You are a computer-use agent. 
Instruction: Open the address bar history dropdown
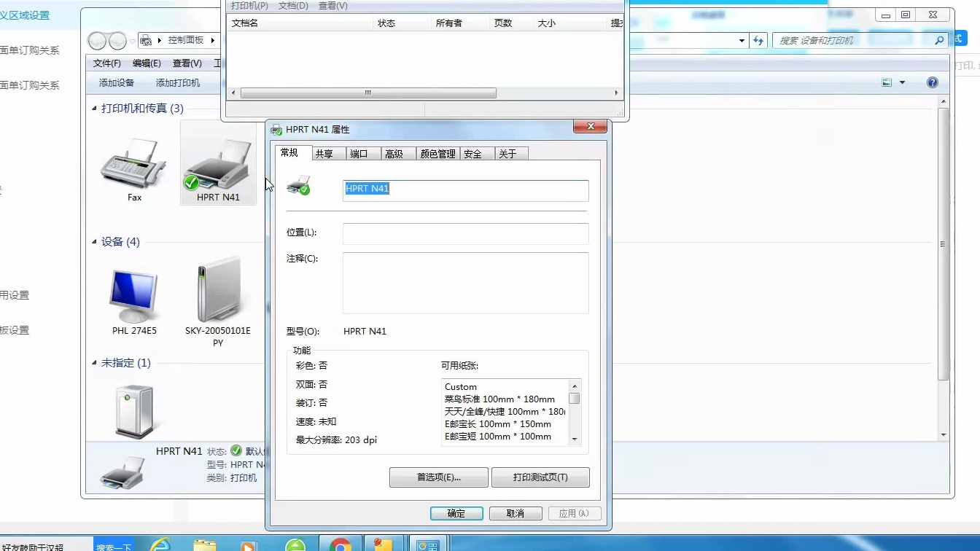click(742, 41)
